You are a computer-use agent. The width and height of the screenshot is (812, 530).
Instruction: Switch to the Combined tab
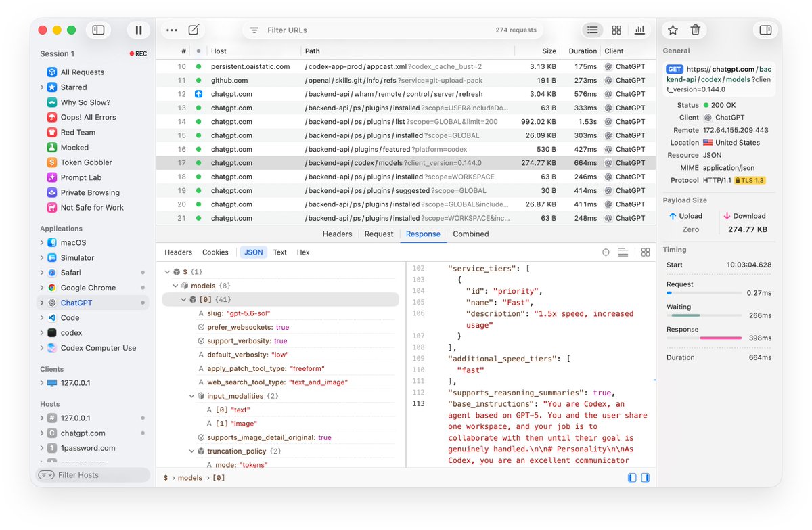(471, 234)
